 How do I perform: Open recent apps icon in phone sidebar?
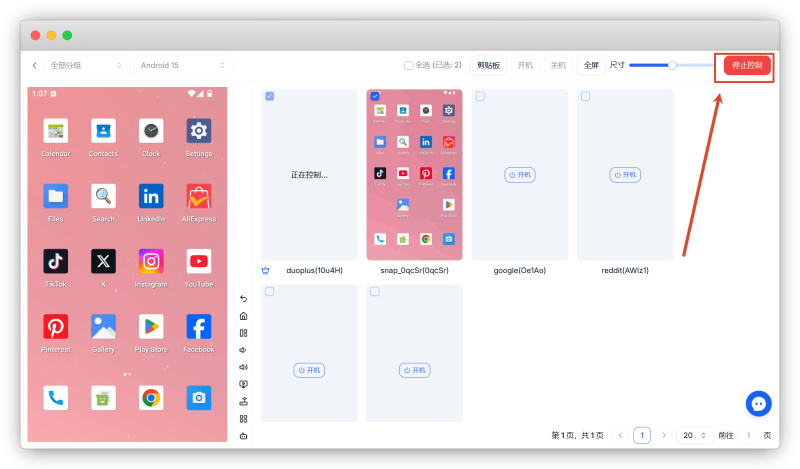tap(243, 333)
